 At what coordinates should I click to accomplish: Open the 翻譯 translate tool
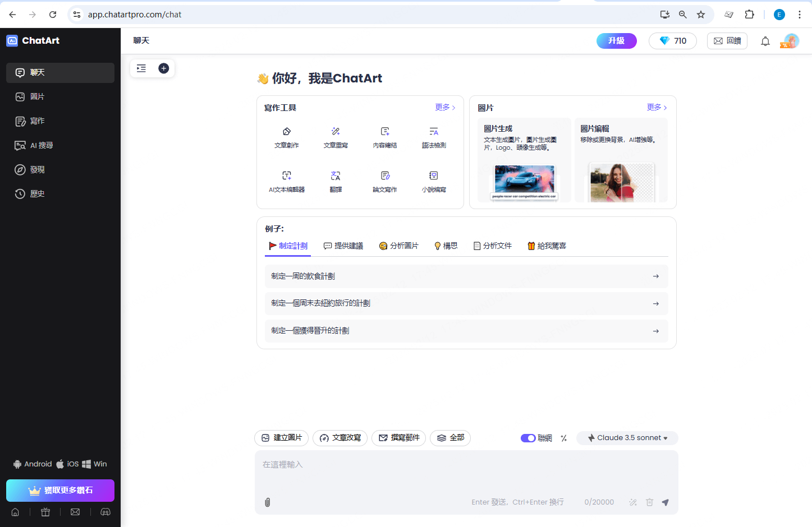pyautogui.click(x=336, y=182)
